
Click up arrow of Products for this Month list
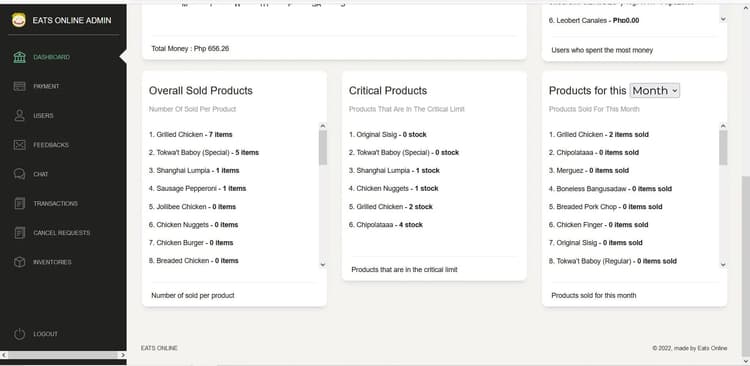point(723,126)
